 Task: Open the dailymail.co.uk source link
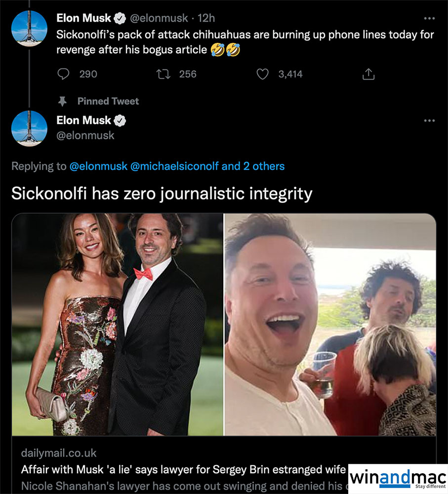[59, 453]
